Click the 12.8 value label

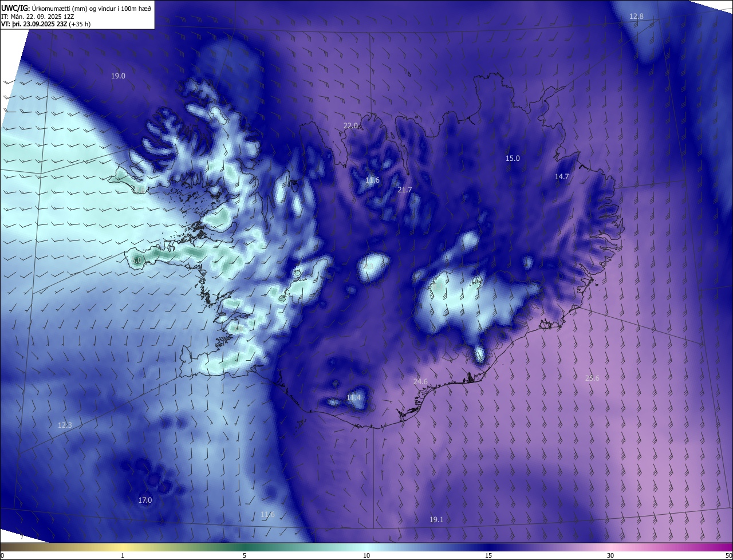636,16
